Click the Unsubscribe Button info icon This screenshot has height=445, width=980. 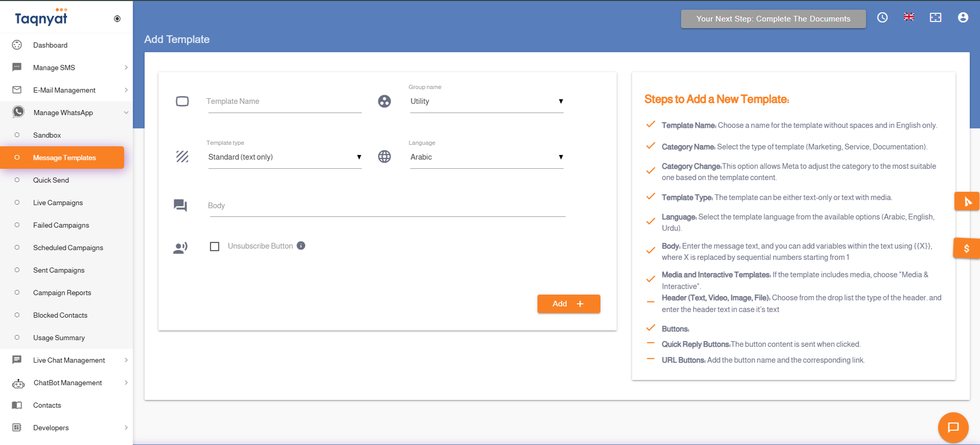coord(301,246)
